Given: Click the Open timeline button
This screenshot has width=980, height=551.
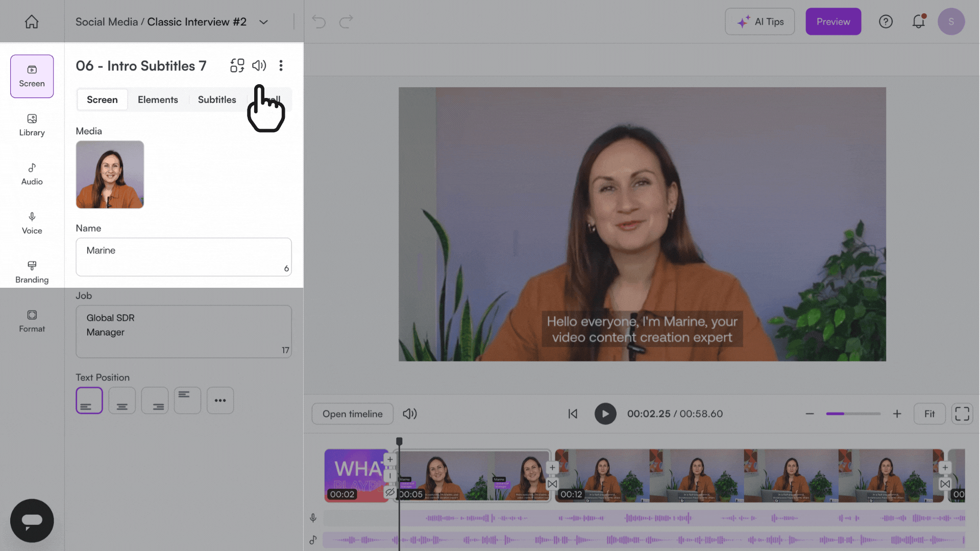Looking at the screenshot, I should (x=352, y=414).
